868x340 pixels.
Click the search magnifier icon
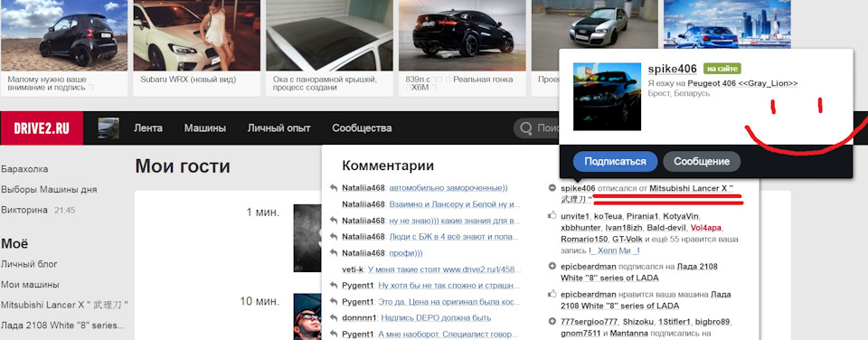pyautogui.click(x=525, y=128)
